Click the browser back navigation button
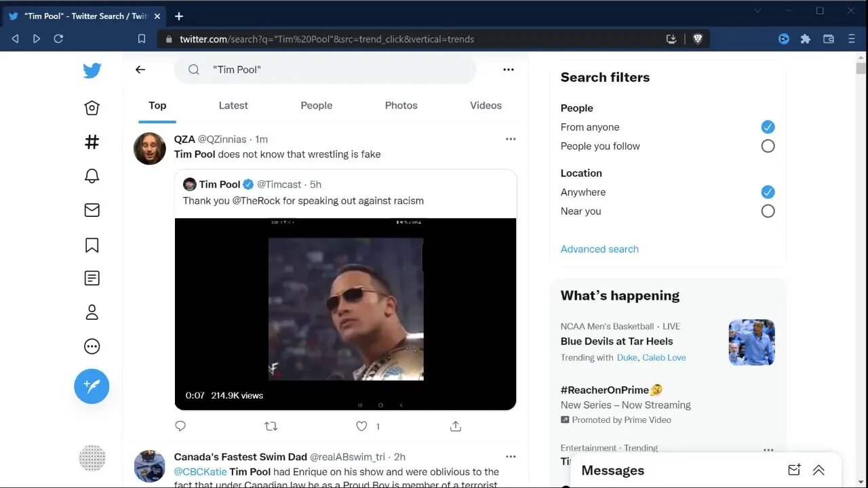The width and height of the screenshot is (868, 488). point(15,39)
